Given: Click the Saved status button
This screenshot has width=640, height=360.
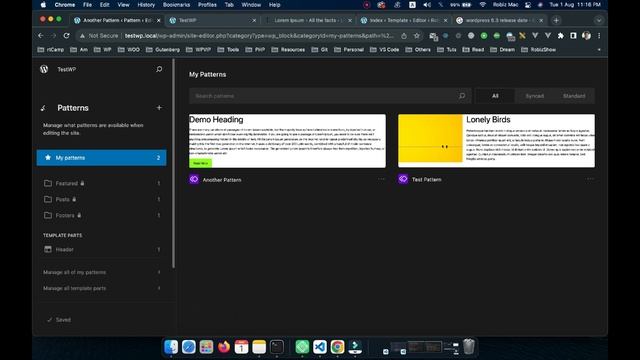Looking at the screenshot, I should click(x=59, y=320).
